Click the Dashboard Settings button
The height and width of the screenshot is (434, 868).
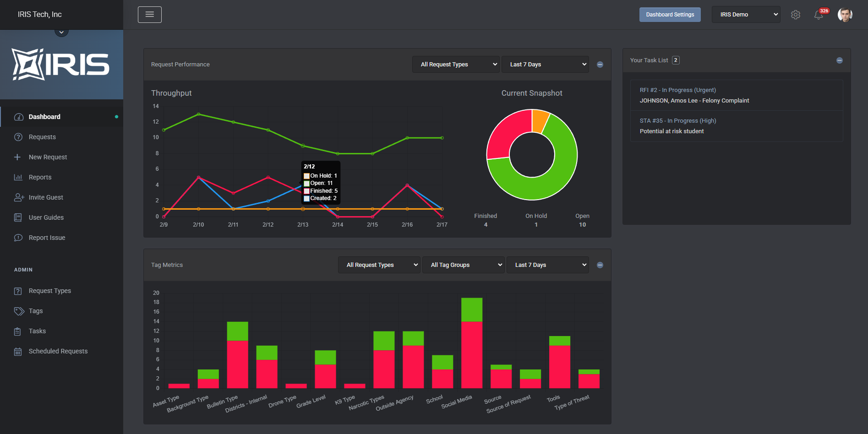(x=670, y=15)
